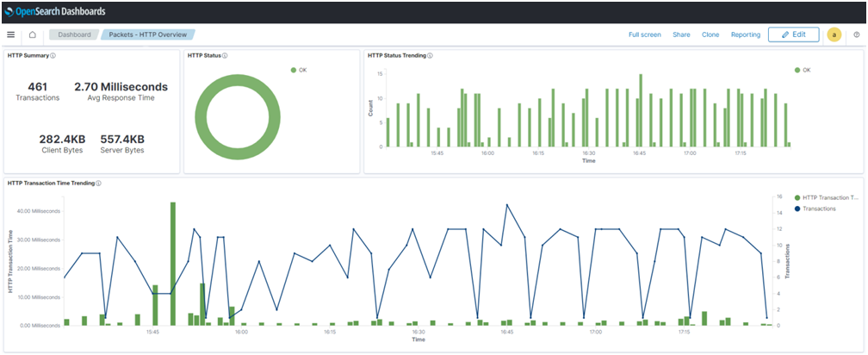Viewport: 868px width, 355px height.
Task: Toggle the Transactions series legend entry
Action: [819, 209]
